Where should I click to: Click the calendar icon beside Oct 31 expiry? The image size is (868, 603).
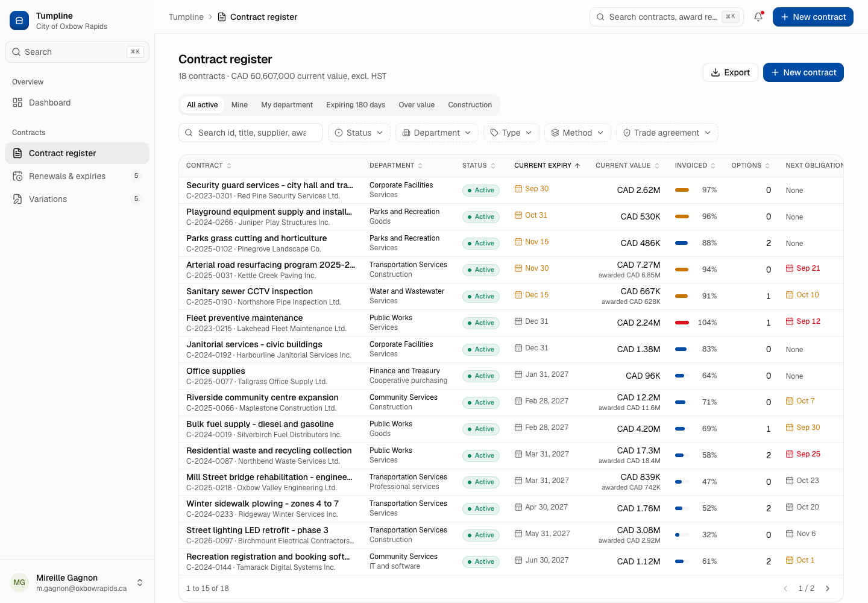[x=518, y=215]
